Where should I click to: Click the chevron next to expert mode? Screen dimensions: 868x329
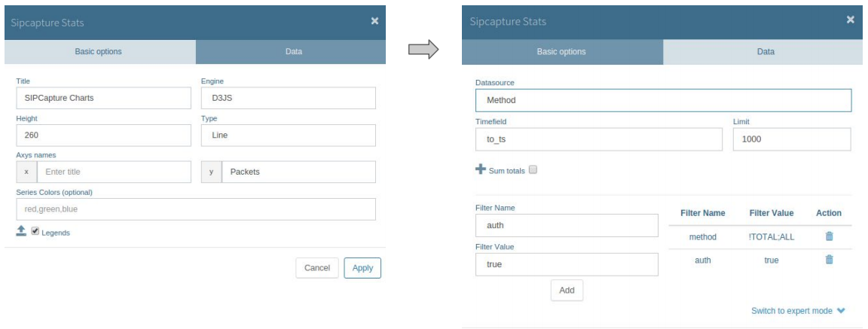(x=842, y=311)
